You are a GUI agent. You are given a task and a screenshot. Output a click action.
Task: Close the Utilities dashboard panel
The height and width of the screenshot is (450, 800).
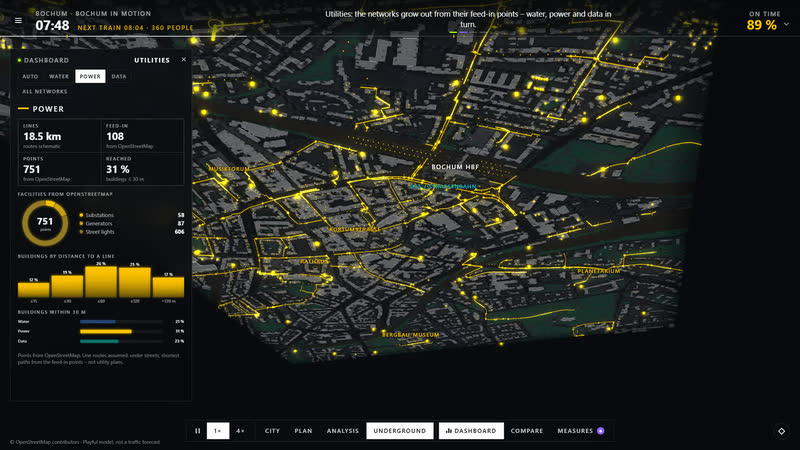tap(184, 60)
